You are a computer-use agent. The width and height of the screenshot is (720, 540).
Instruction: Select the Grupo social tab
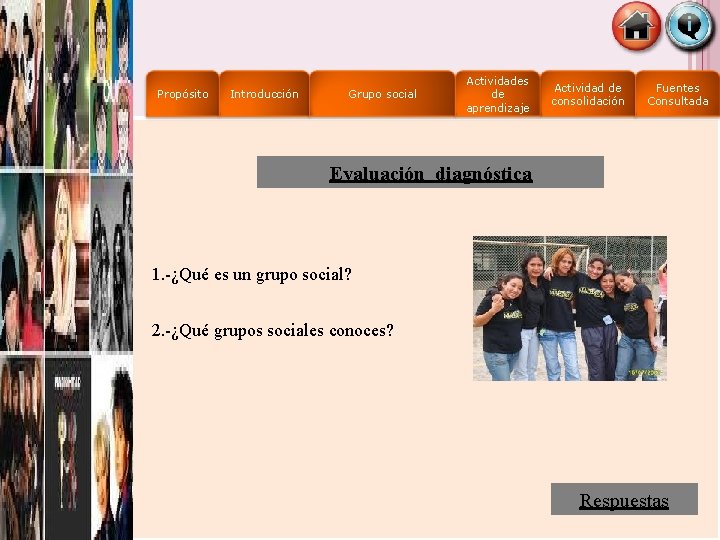point(382,94)
